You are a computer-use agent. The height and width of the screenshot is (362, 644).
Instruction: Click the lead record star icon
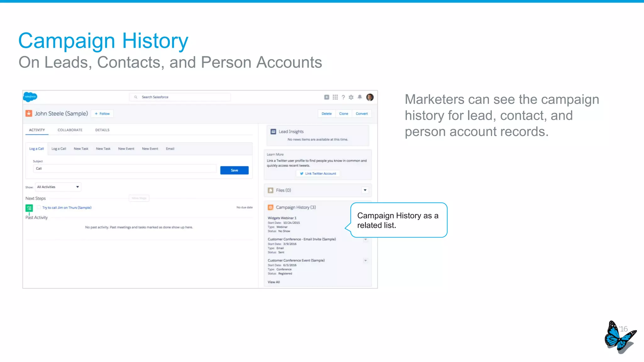click(x=29, y=113)
